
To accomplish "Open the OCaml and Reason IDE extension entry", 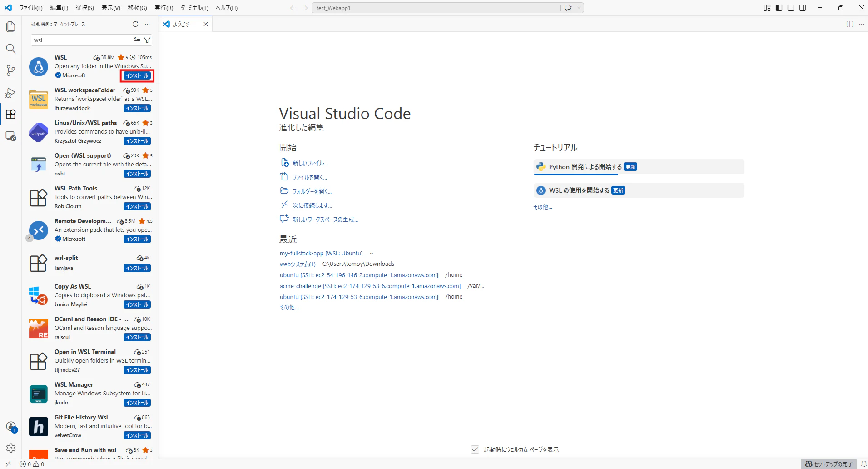I will click(90, 328).
